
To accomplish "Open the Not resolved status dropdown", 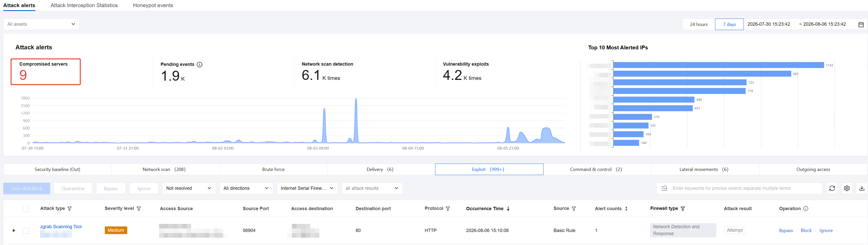I will tap(189, 188).
